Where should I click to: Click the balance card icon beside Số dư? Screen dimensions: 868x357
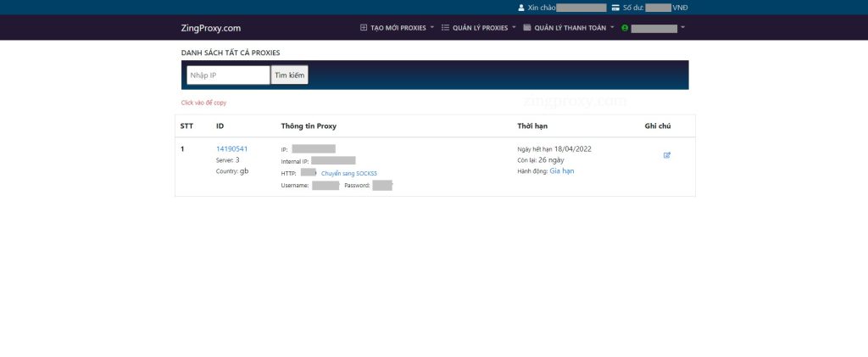point(615,8)
